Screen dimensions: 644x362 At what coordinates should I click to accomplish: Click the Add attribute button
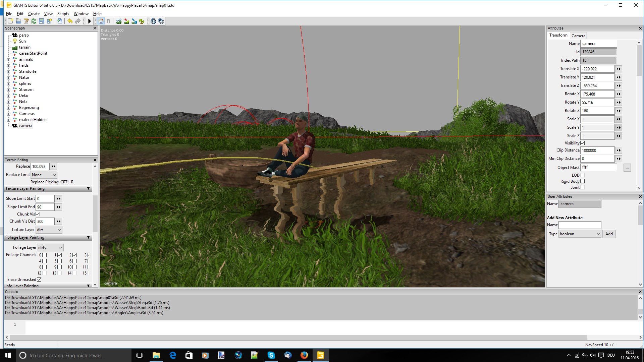[x=609, y=234]
